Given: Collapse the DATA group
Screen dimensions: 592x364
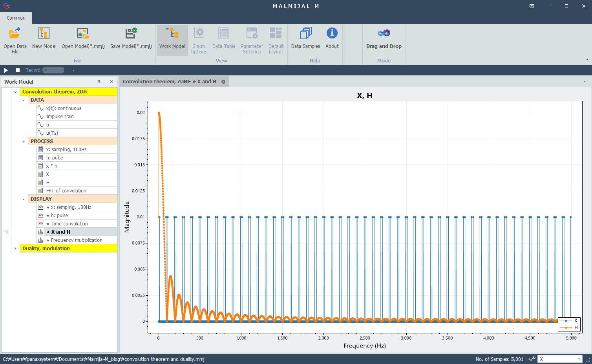Looking at the screenshot, I should point(24,100).
